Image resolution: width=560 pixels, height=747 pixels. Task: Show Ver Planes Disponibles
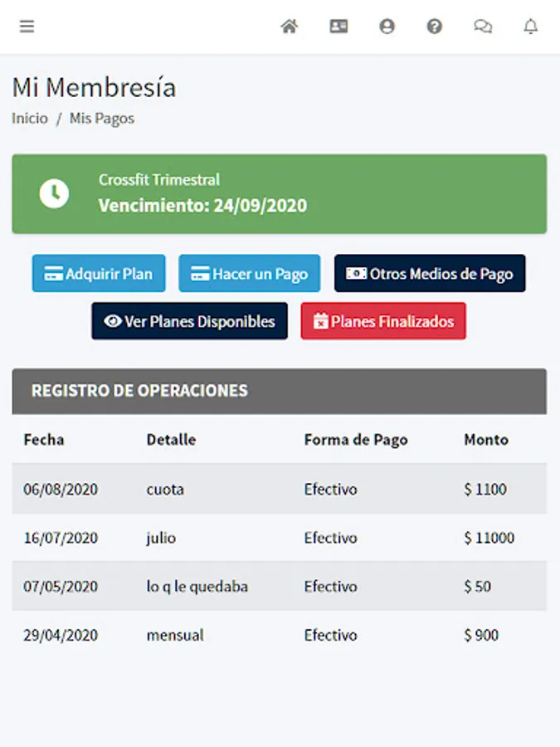coord(189,320)
